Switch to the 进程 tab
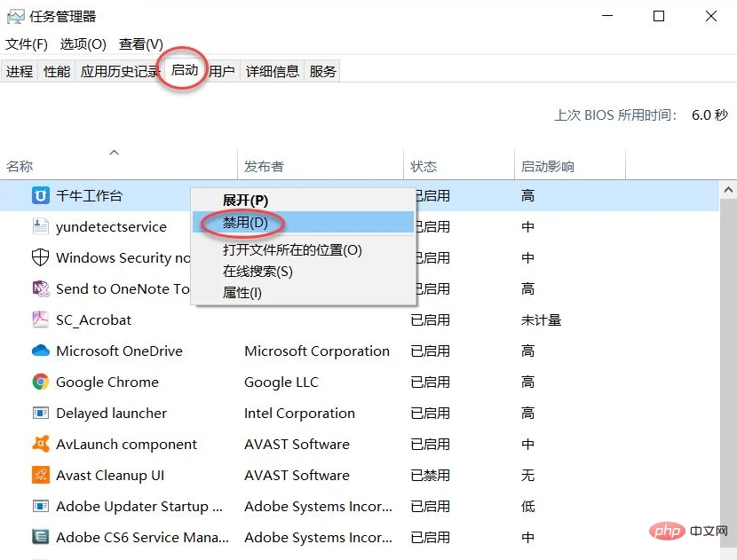 pyautogui.click(x=20, y=71)
